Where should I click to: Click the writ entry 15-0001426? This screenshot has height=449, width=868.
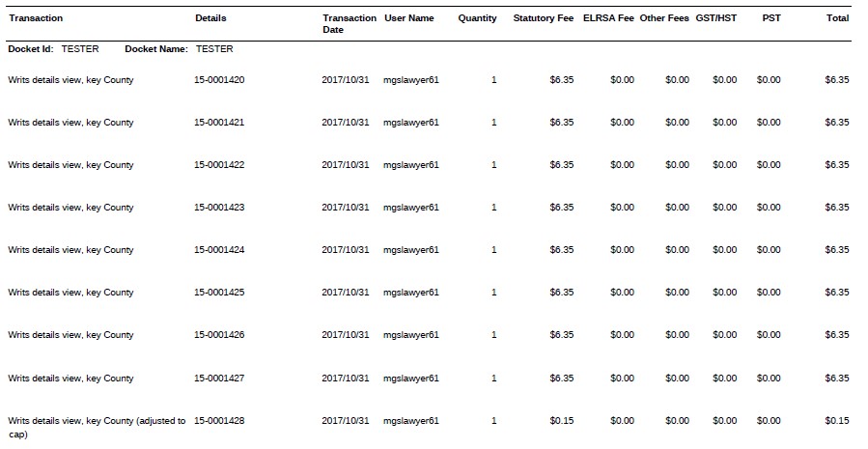[219, 335]
